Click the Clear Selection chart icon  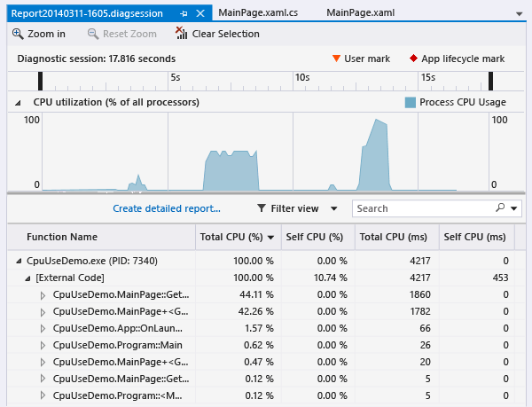point(181,33)
